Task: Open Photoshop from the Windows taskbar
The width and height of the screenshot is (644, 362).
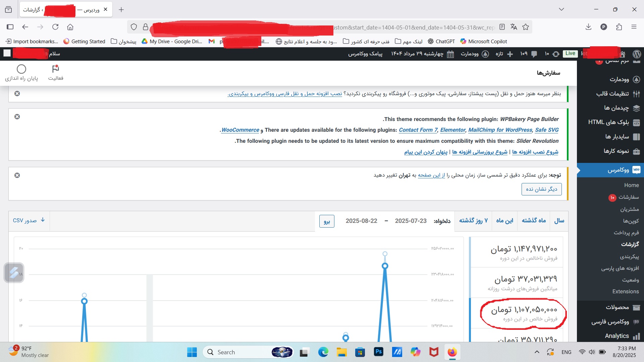Action: pos(378,352)
